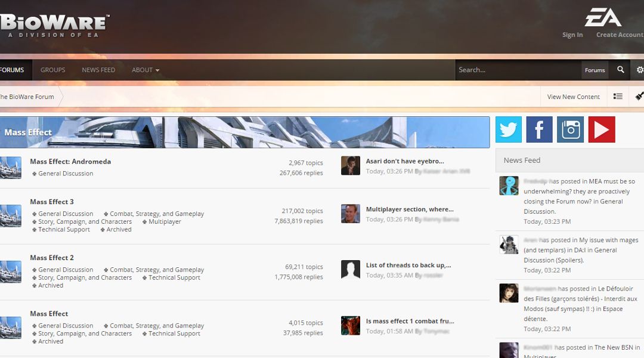Click the avatar next to List of threads to back up

tap(351, 270)
